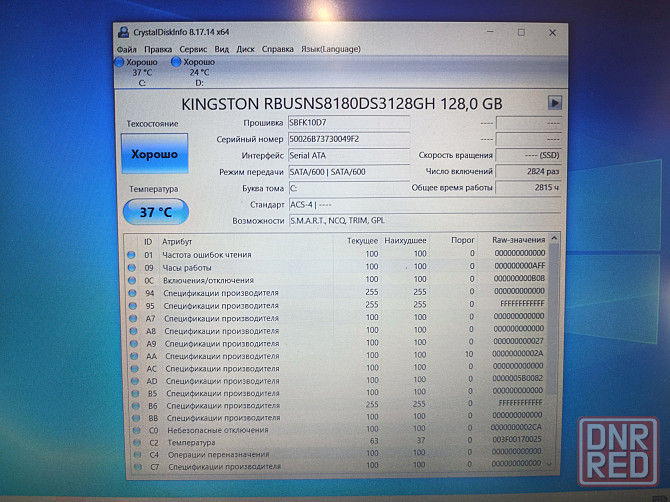This screenshot has height=502, width=670.
Task: Click the attribute list scroll down arrow
Action: [550, 464]
